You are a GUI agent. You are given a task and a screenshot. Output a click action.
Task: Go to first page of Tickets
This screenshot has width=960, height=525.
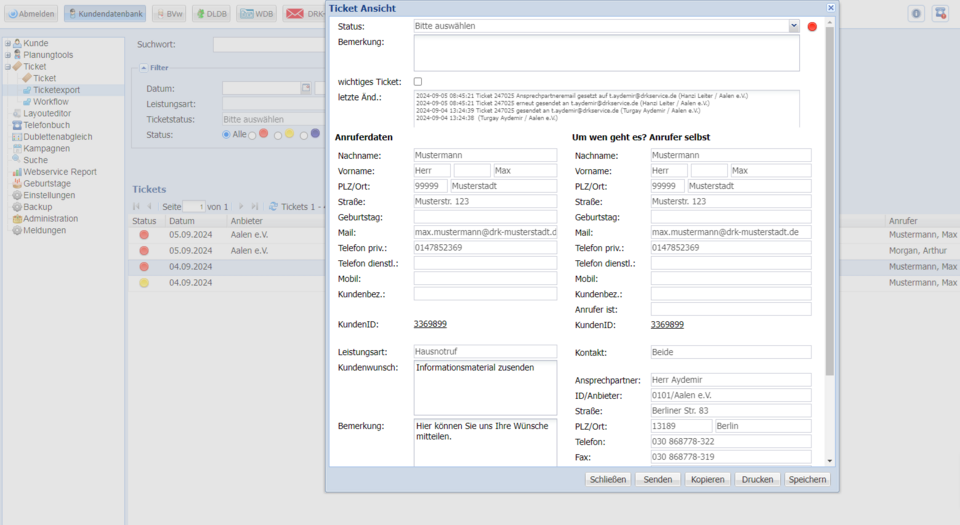tap(136, 207)
